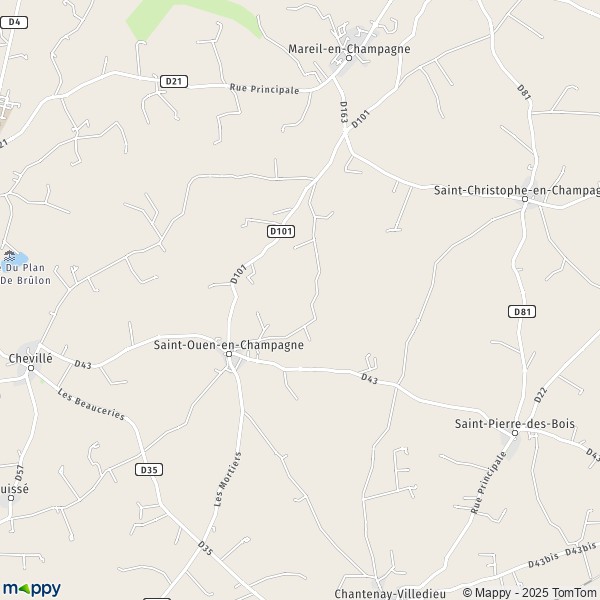
Task: Click the green forest area
Action: (x=191, y=17)
